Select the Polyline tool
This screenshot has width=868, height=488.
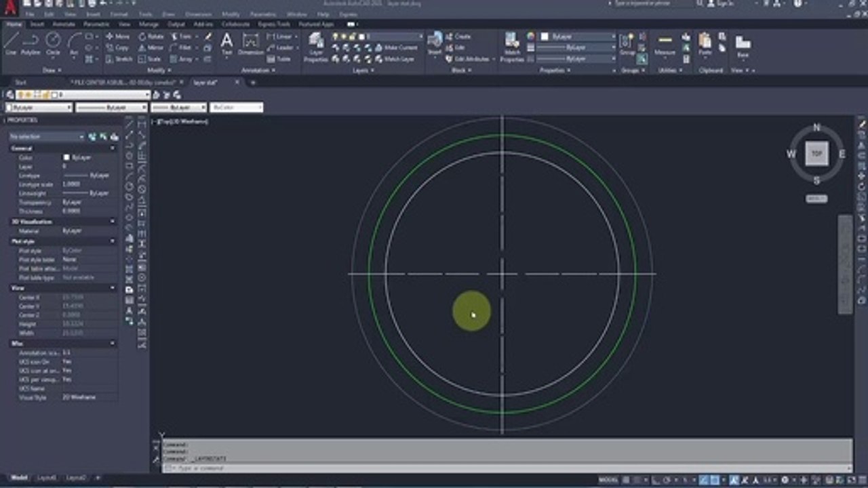click(x=31, y=43)
